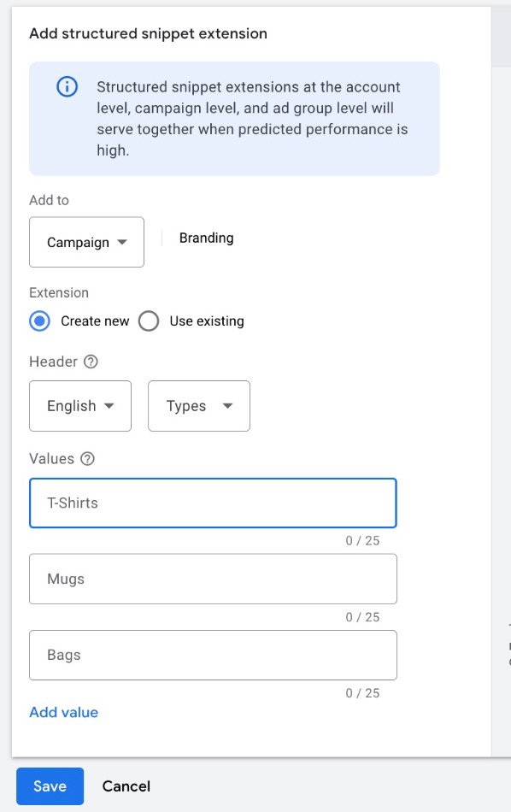Click the Campaign dropdown arrow
This screenshot has width=511, height=812.
(x=122, y=242)
